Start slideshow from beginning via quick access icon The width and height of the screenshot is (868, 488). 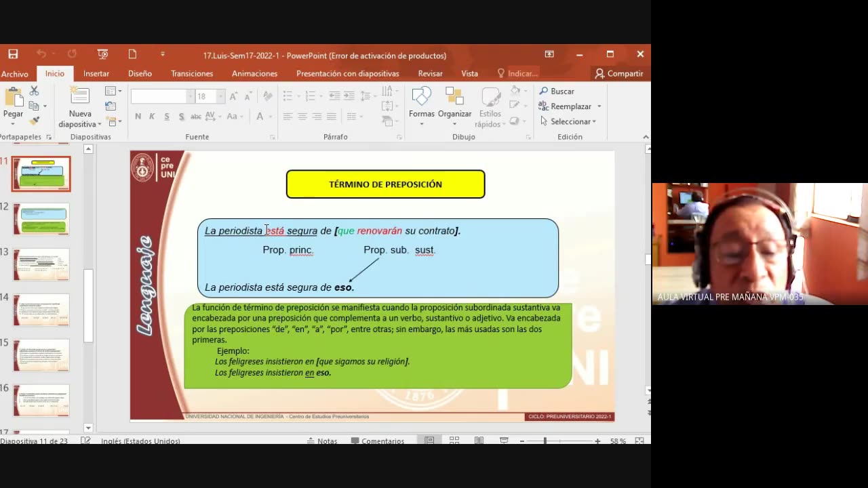(x=102, y=54)
